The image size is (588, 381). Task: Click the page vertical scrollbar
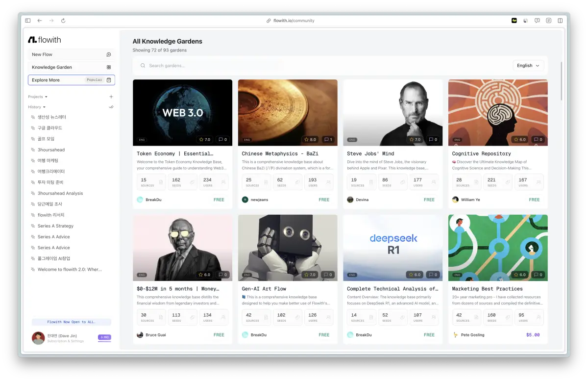tap(562, 81)
